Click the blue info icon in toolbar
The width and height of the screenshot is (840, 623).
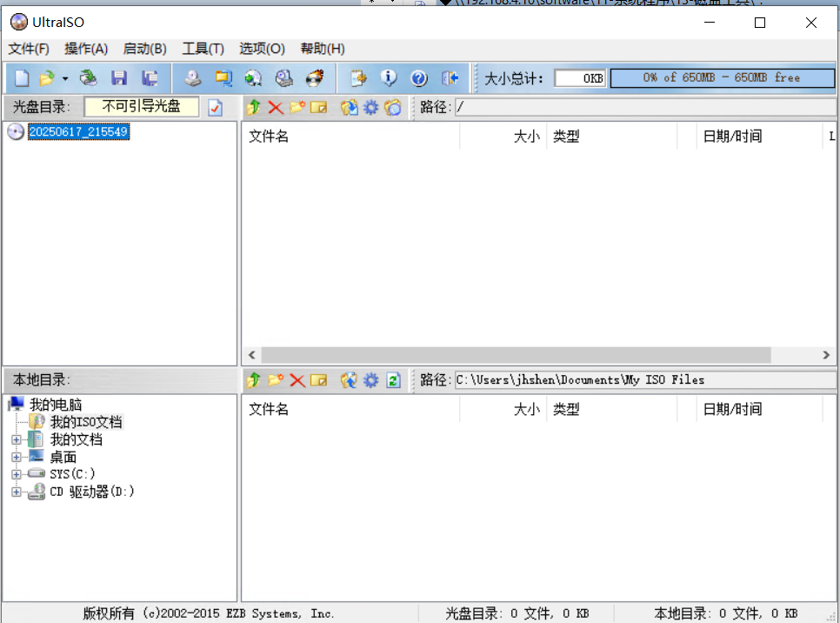[389, 78]
